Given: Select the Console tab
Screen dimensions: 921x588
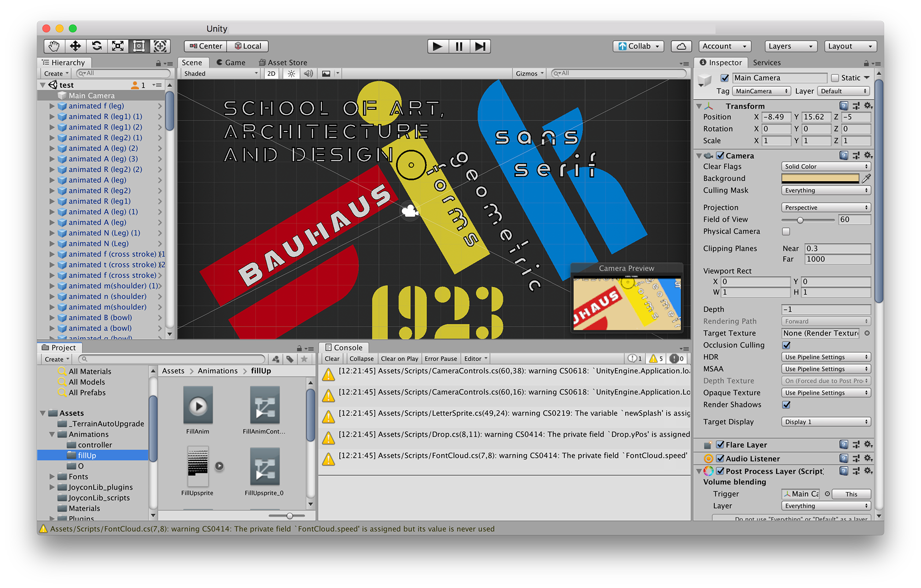Looking at the screenshot, I should tap(344, 347).
